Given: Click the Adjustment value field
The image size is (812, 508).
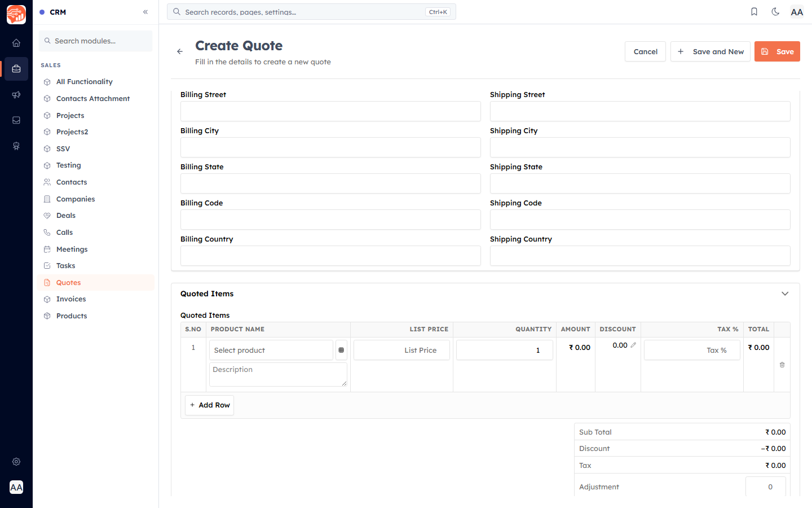Looking at the screenshot, I should click(x=765, y=487).
